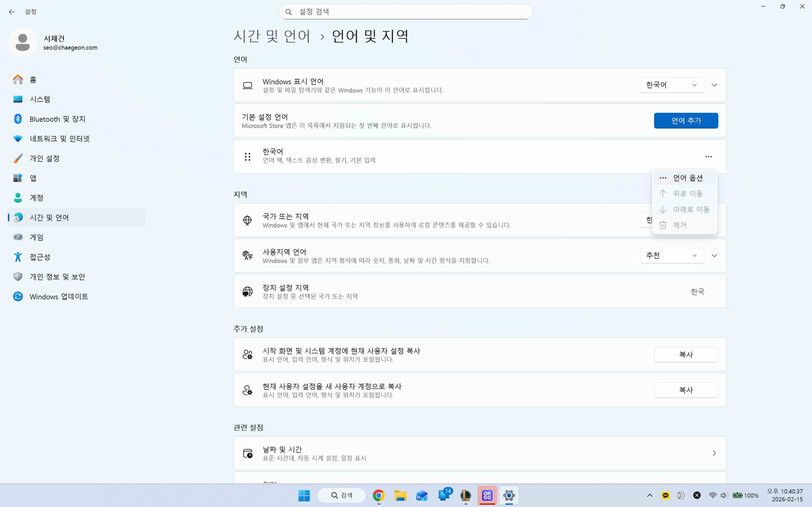Expand the Windows 표시 언어 row chevron
Image resolution: width=812 pixels, height=507 pixels.
pos(714,85)
